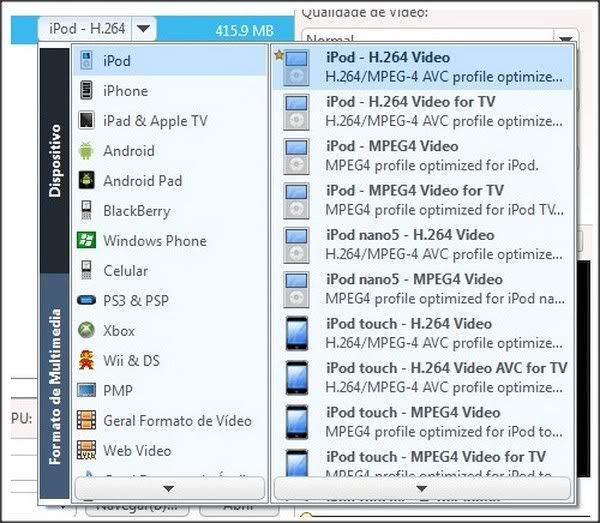Click the Windows Phone logo icon
This screenshot has width=600, height=523.
86,240
